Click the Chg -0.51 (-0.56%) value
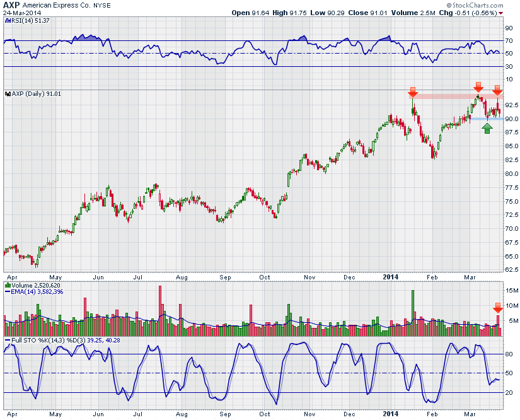520x420 pixels. 468,13
